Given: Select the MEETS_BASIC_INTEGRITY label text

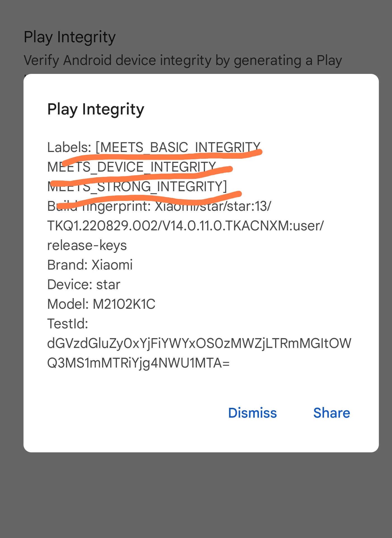Looking at the screenshot, I should pos(180,147).
